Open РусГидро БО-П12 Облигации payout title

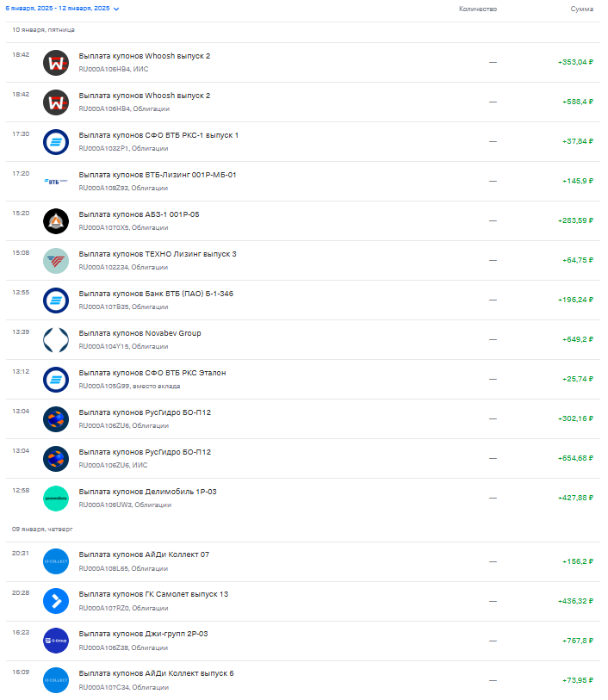click(x=145, y=412)
